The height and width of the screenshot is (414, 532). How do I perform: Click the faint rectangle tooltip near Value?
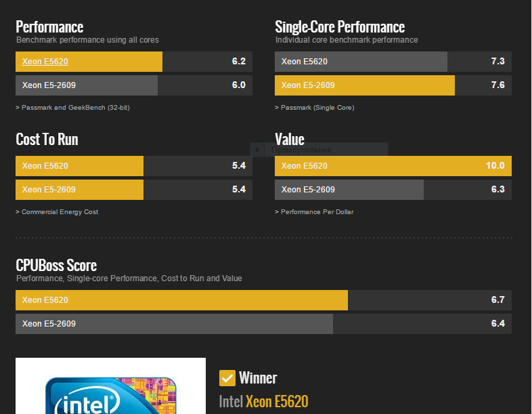[x=319, y=150]
